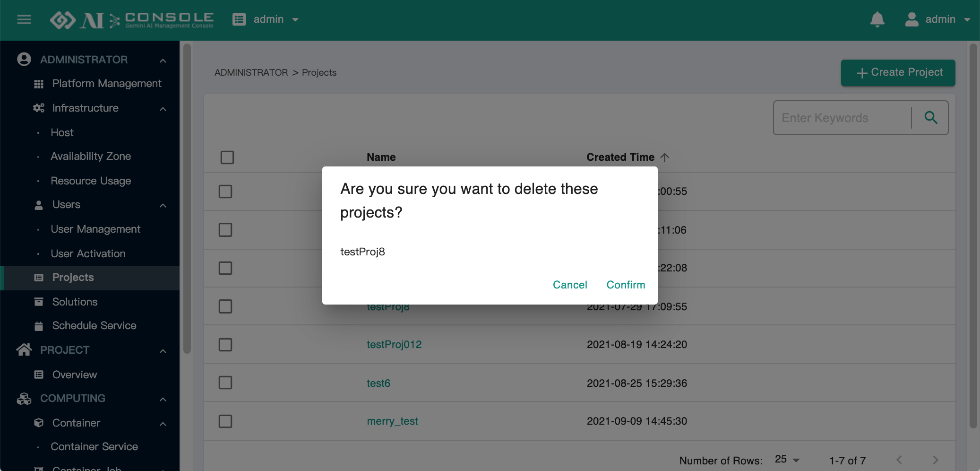Collapse the PROJECT section chevron
The image size is (980, 471).
pos(163,351)
